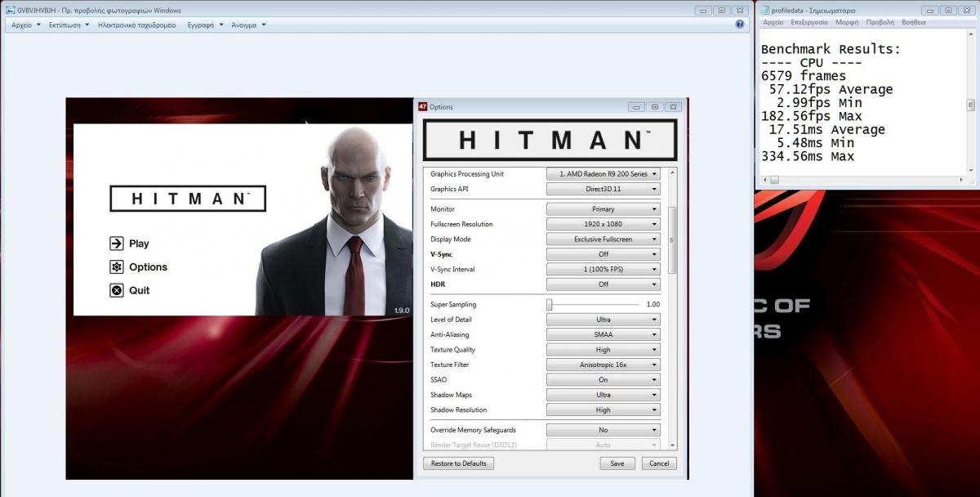980x497 pixels.
Task: Click the Save button in Options
Action: [617, 463]
